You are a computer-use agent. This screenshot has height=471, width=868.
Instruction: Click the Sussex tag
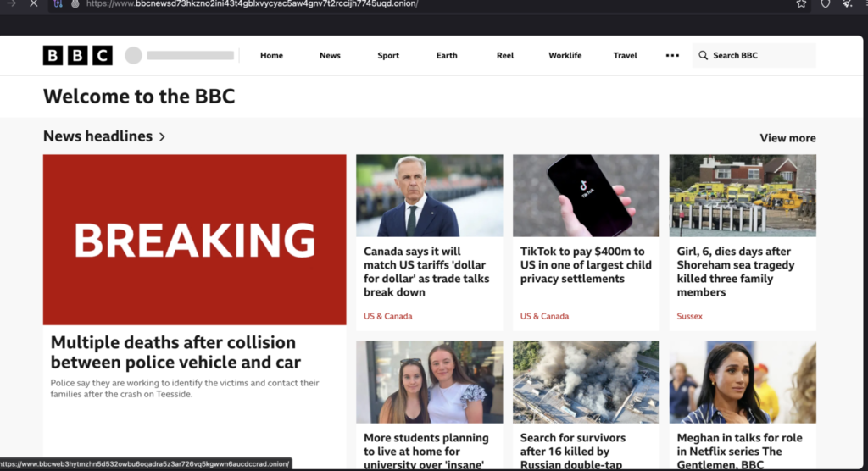(689, 316)
